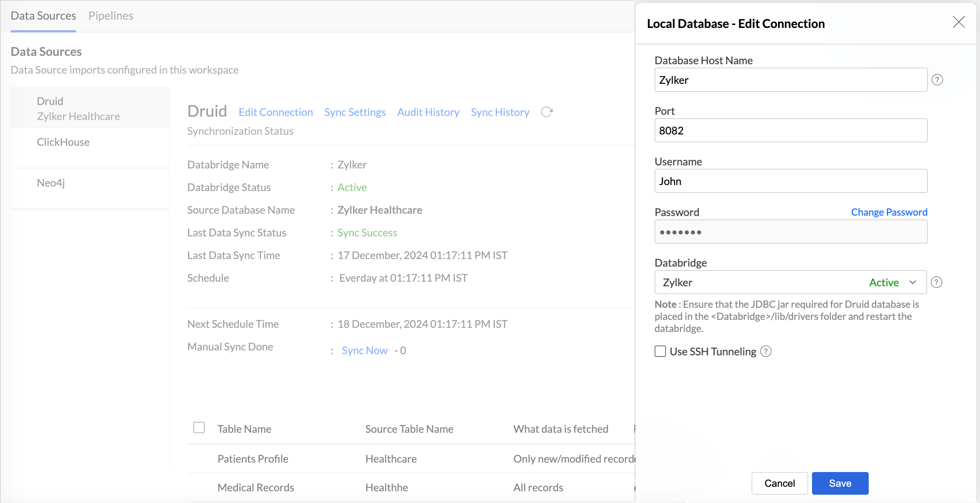
Task: Click help icon beside Databridge dropdown
Action: [x=936, y=282]
